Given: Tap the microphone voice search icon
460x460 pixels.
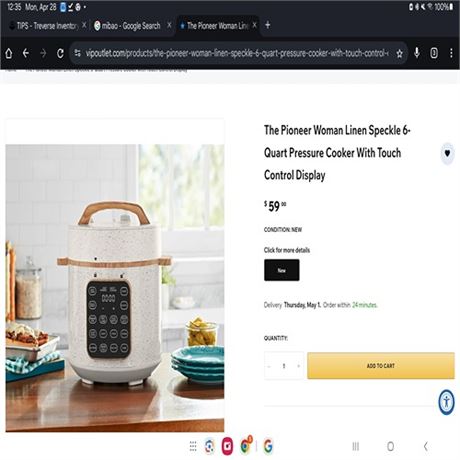Looking at the screenshot, I should click(x=417, y=53).
